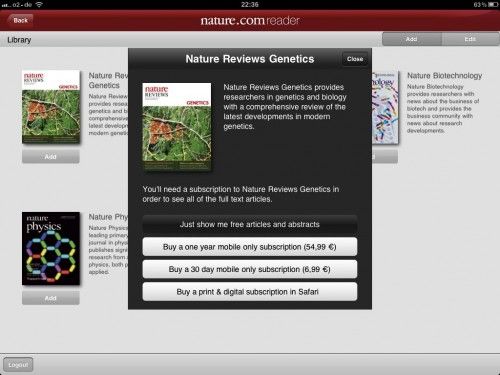Choose Just show me free articles and abstracts

click(250, 224)
